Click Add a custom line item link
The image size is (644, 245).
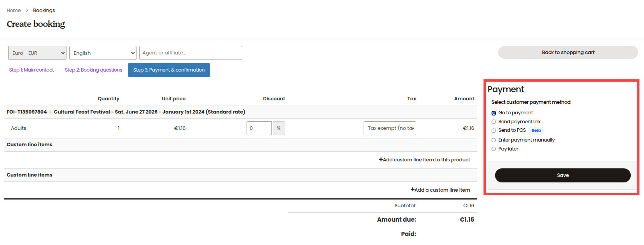pos(440,190)
